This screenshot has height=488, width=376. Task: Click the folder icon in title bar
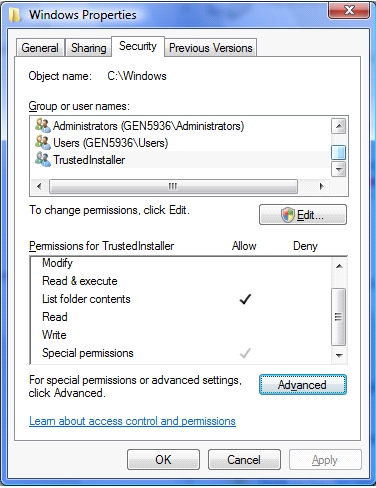pos(15,15)
